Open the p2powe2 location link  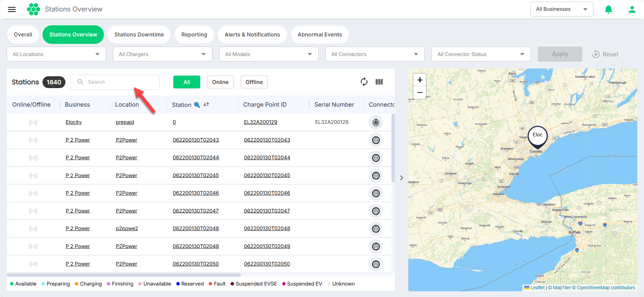pyautogui.click(x=127, y=228)
